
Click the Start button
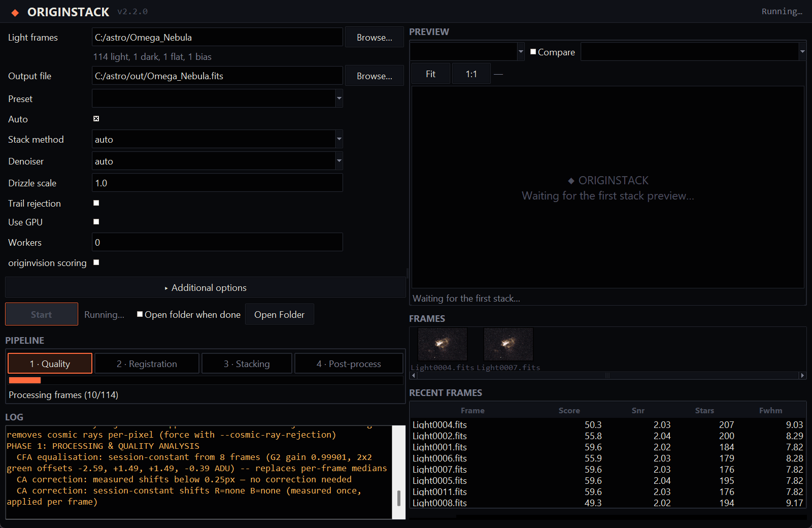pos(42,314)
